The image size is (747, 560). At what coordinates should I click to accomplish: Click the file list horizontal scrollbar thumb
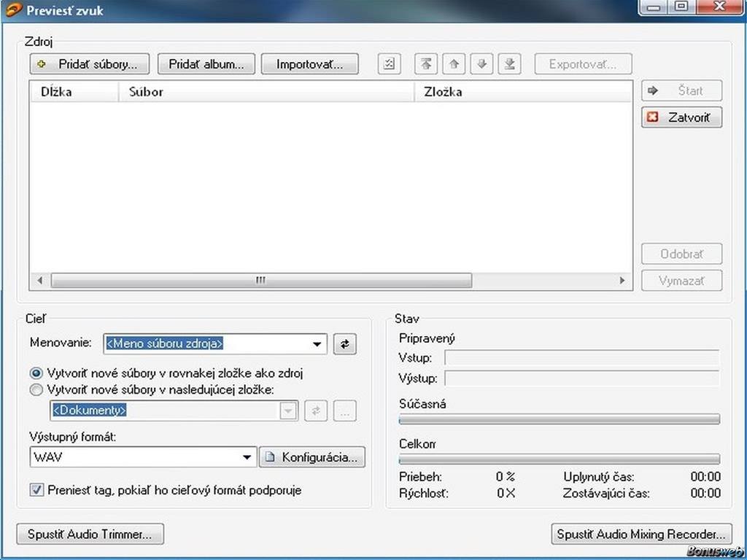tap(261, 281)
